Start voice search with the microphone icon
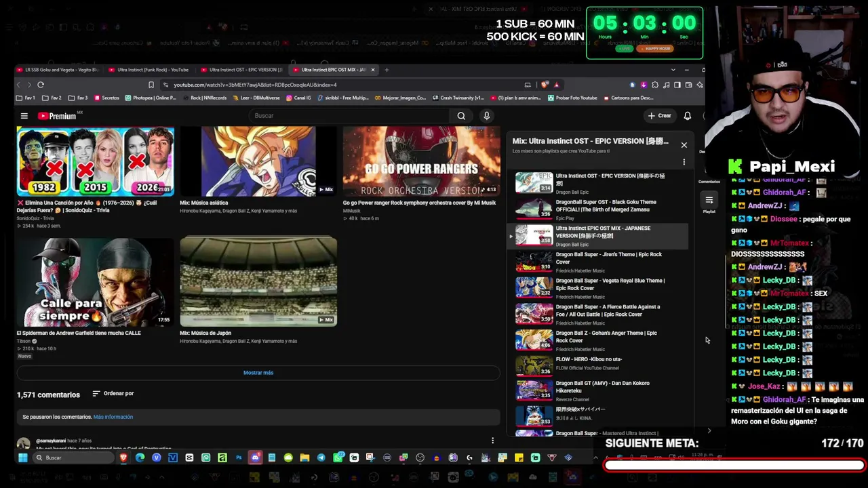The image size is (868, 488). pos(486,116)
